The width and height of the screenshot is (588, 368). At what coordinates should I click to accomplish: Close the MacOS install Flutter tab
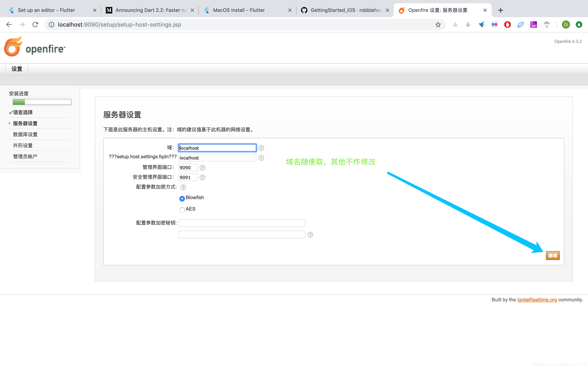tap(290, 10)
